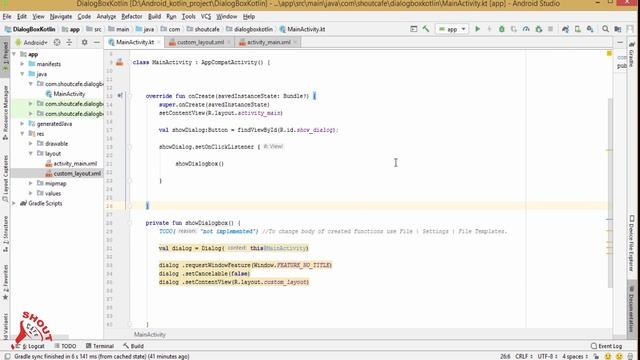Collapse the java folder node
640x360 pixels.
pos(22,74)
